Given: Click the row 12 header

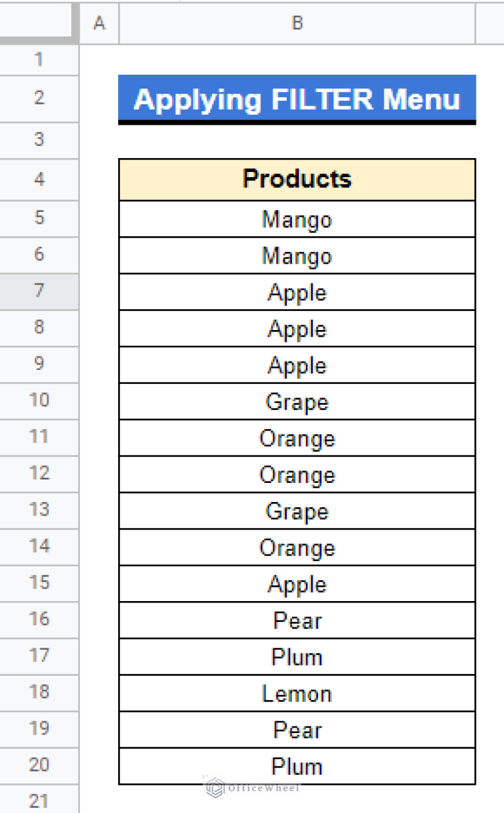Looking at the screenshot, I should (x=39, y=474).
